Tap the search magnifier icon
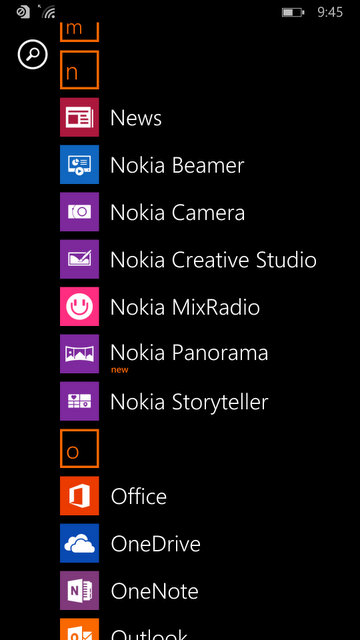 click(33, 54)
